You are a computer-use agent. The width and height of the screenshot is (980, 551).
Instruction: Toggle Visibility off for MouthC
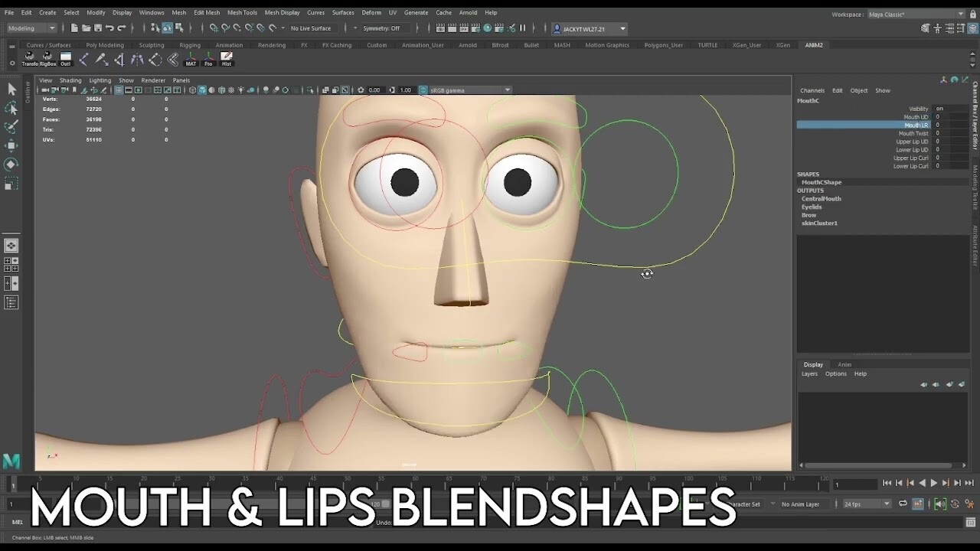point(940,108)
